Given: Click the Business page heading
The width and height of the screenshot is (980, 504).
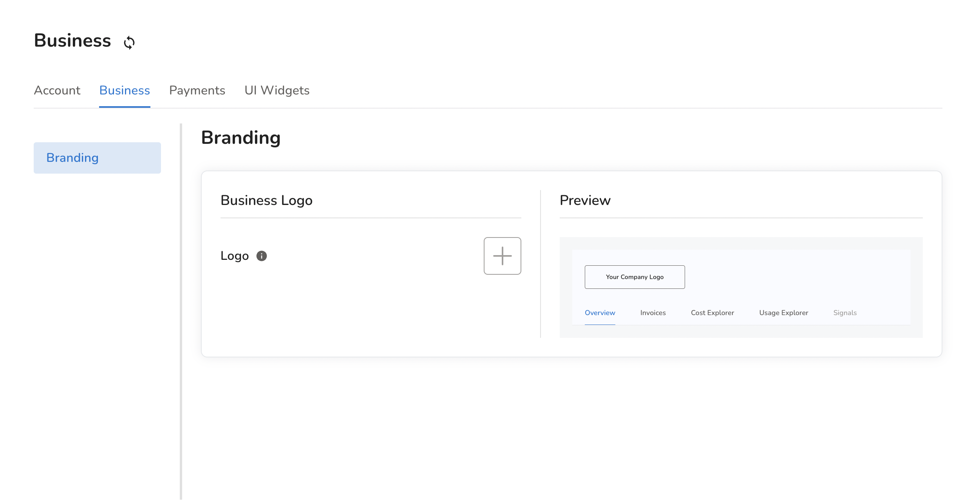Looking at the screenshot, I should [x=72, y=41].
